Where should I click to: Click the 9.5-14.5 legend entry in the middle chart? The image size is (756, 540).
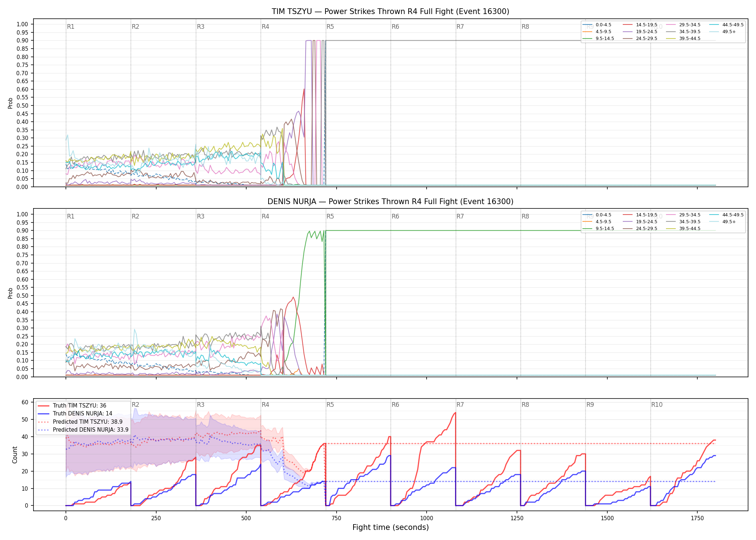point(598,229)
